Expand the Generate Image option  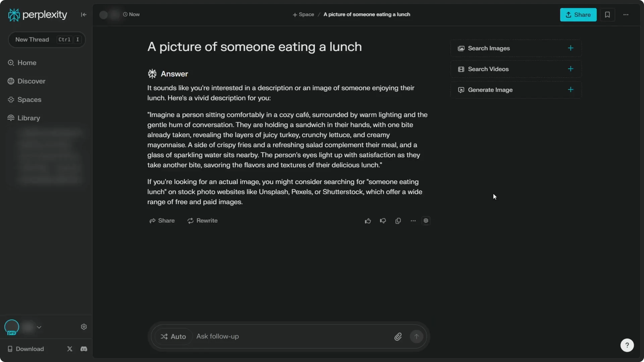tap(571, 90)
